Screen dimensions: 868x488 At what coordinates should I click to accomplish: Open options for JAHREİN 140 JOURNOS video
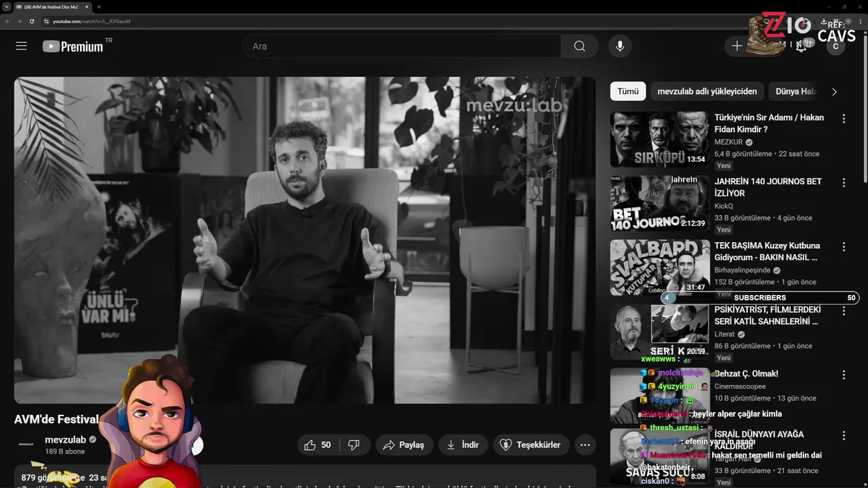click(x=844, y=182)
